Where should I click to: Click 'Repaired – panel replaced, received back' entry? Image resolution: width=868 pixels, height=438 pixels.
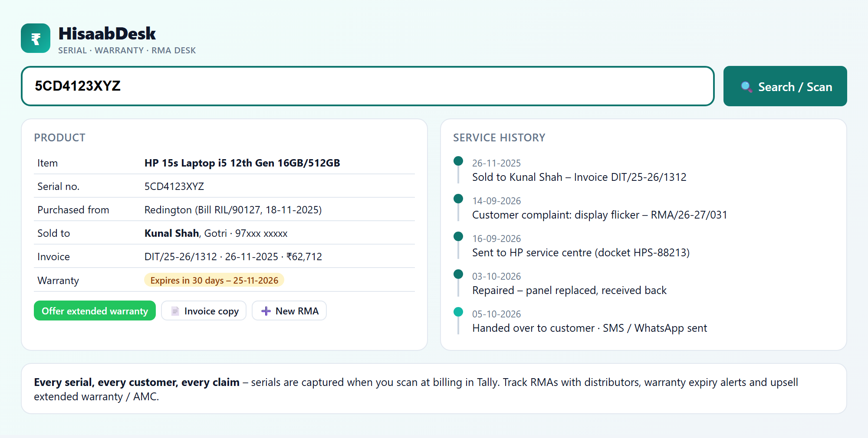tap(569, 290)
